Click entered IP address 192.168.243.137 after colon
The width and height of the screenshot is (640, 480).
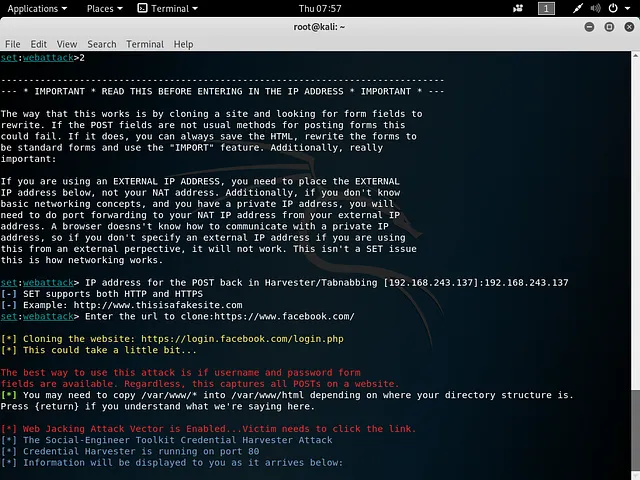coord(526,283)
